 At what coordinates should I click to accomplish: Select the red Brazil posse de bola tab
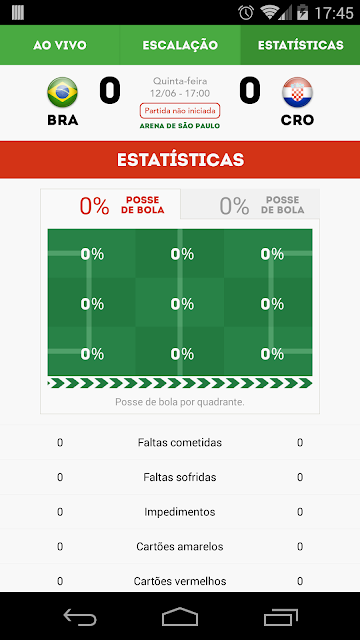click(111, 204)
